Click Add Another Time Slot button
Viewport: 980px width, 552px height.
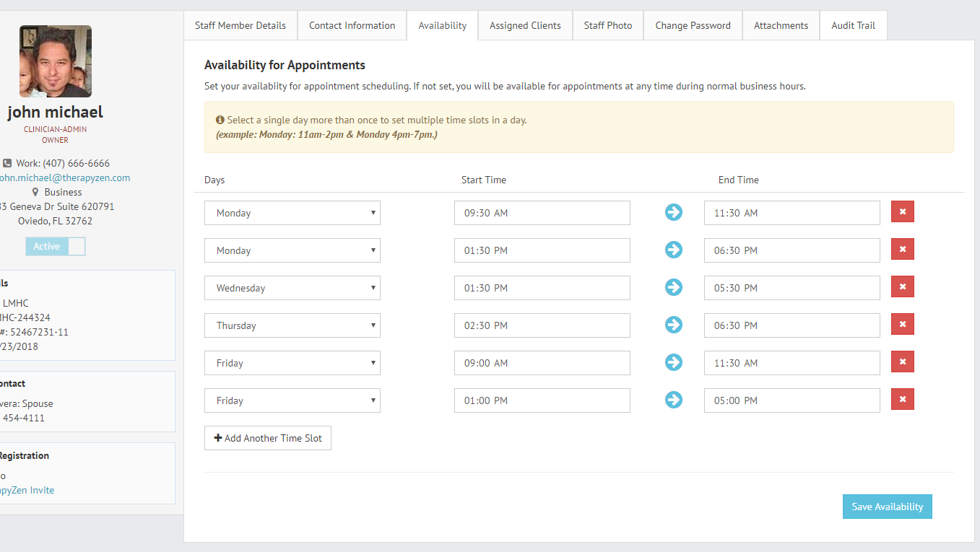(268, 438)
